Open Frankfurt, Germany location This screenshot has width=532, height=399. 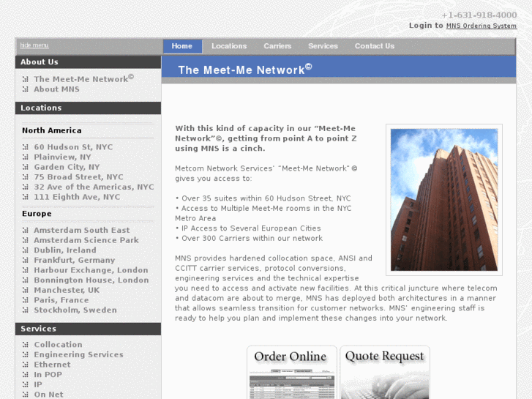click(x=75, y=260)
